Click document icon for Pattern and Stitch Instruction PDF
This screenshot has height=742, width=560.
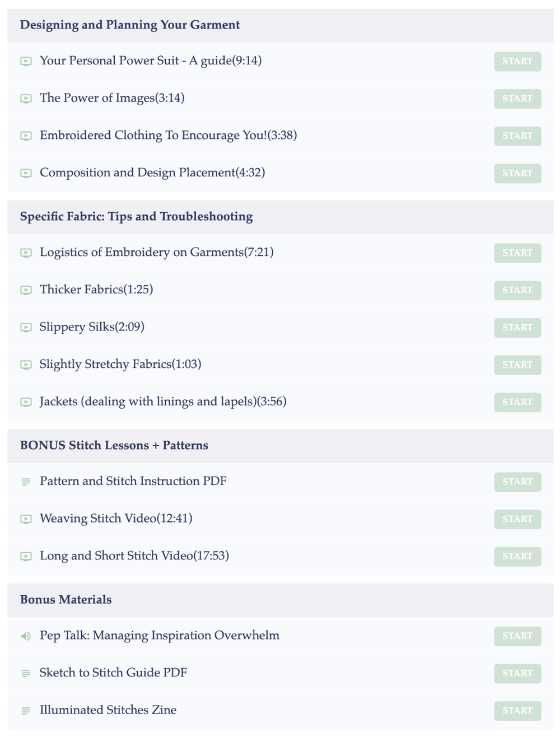pyautogui.click(x=26, y=482)
